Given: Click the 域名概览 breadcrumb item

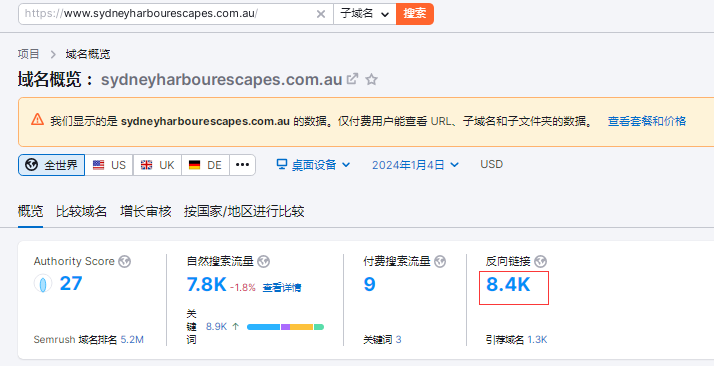Looking at the screenshot, I should click(x=88, y=54).
